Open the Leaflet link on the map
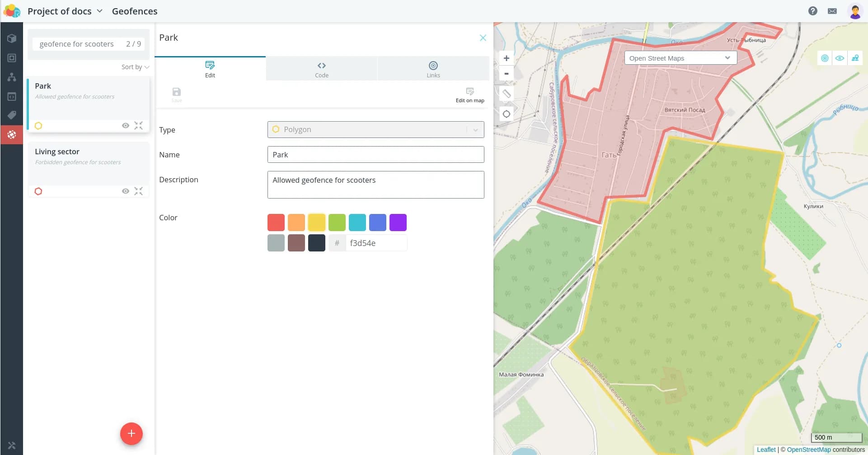This screenshot has height=455, width=868. pyautogui.click(x=766, y=450)
